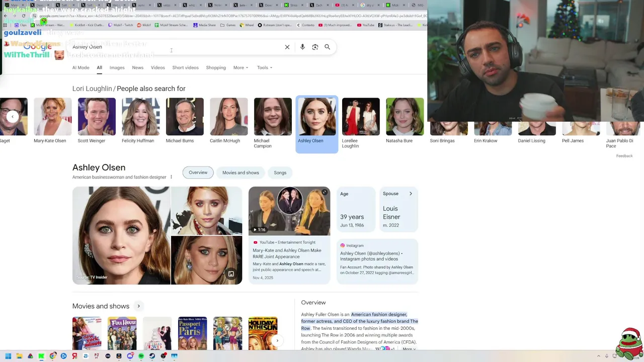Select Caitlin McHugh in the carousel
644x362 pixels.
tap(229, 121)
